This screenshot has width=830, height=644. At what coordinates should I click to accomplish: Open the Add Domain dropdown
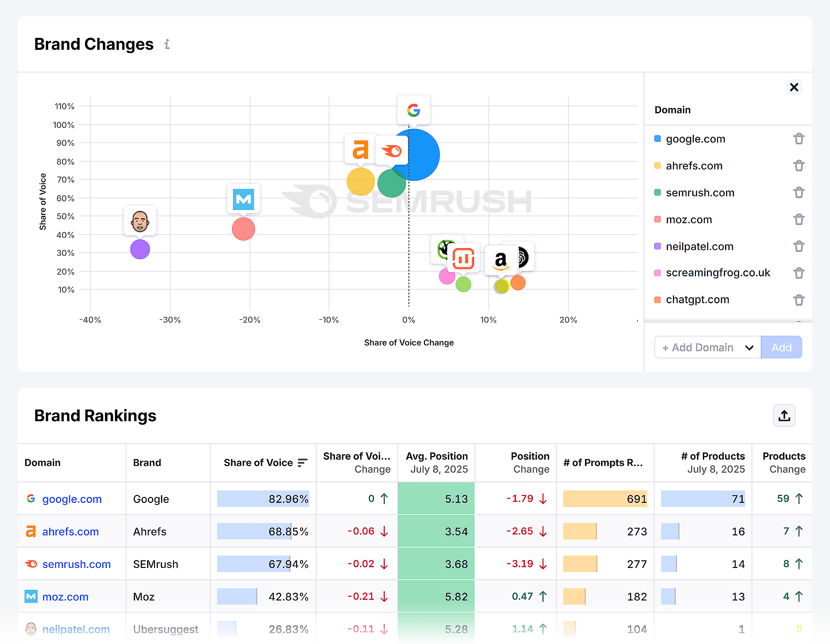(x=707, y=347)
